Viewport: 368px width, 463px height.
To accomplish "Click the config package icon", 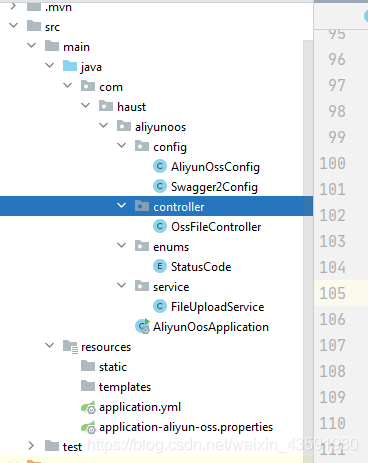I will pos(142,146).
